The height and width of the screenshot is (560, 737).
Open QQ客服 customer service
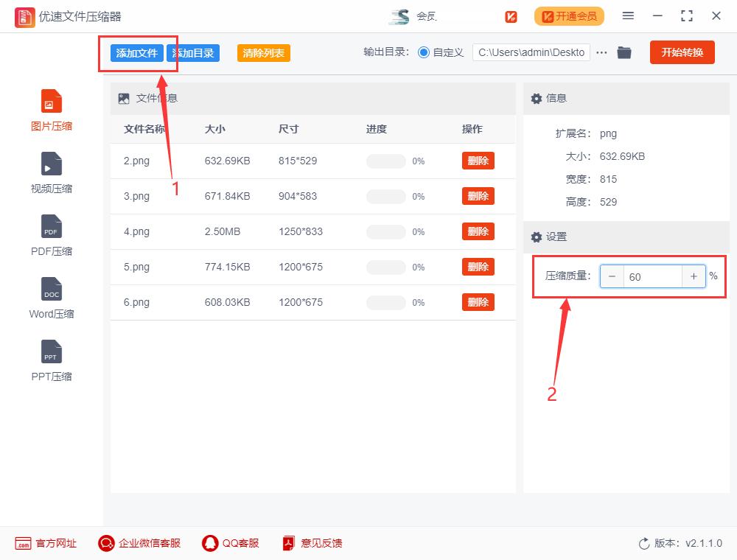coord(233,543)
